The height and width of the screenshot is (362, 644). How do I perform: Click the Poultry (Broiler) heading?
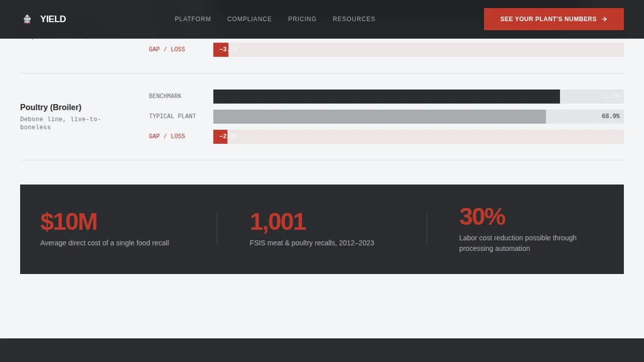click(51, 107)
